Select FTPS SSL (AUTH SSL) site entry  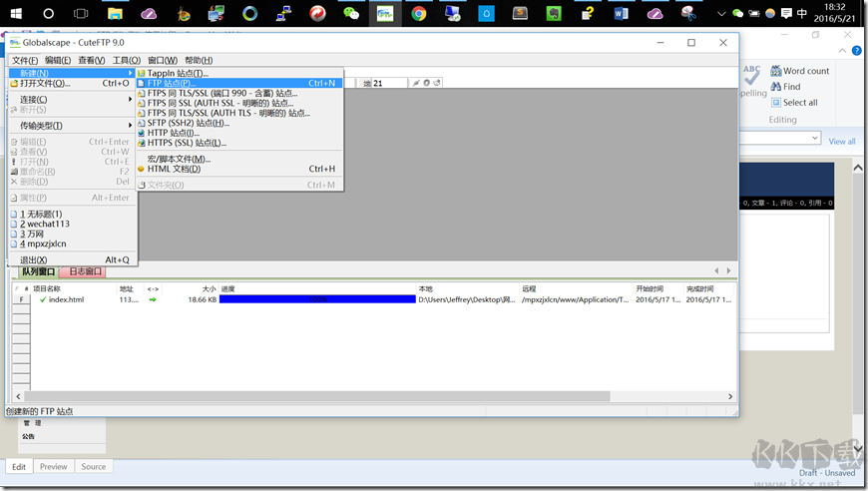(x=239, y=103)
